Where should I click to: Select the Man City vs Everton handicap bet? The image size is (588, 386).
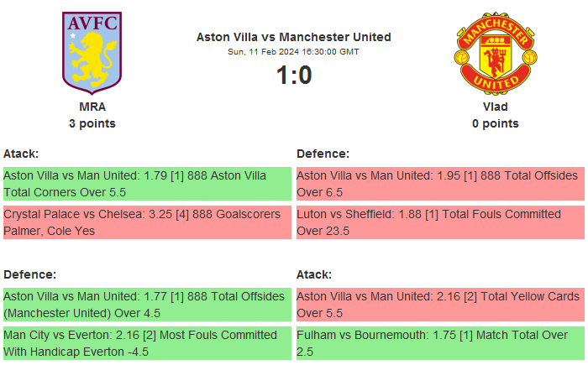coord(147,343)
